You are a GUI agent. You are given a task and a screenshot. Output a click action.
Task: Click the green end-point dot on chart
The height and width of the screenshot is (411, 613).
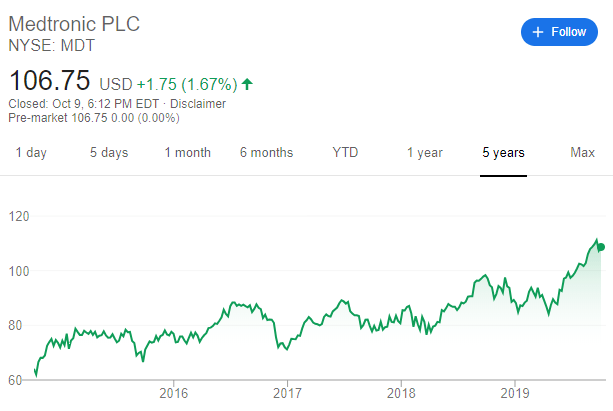point(601,247)
